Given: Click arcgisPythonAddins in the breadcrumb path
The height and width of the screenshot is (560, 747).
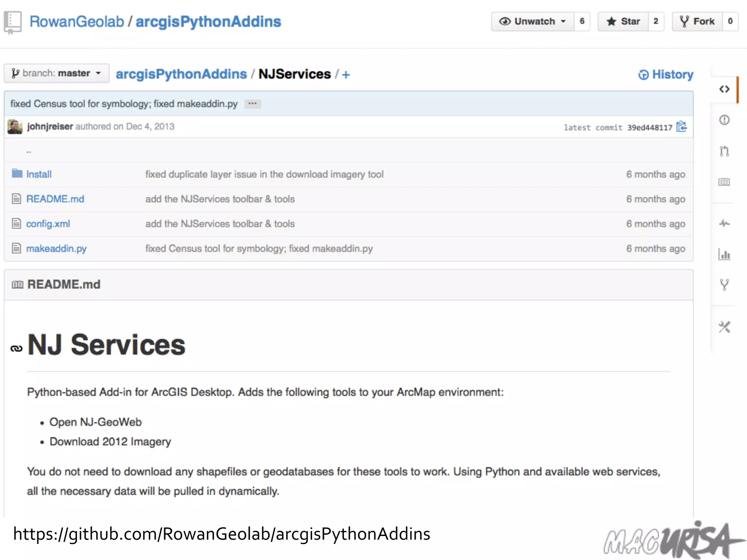Looking at the screenshot, I should 181,74.
